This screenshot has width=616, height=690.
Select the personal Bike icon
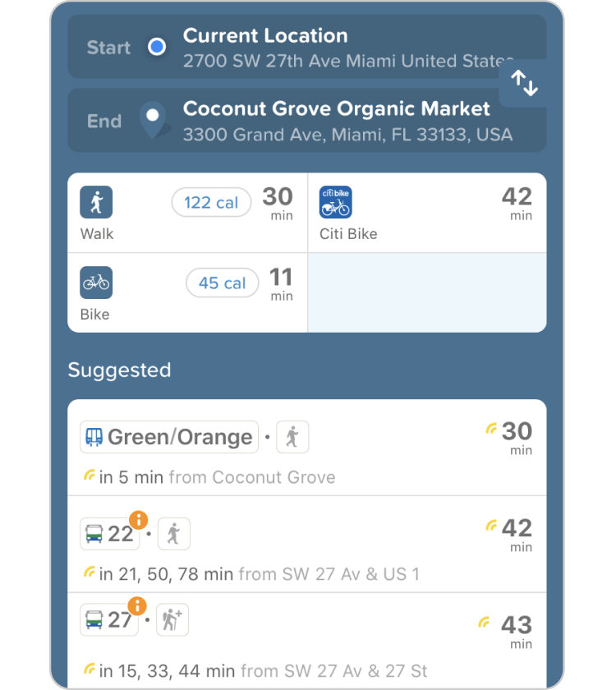96,283
